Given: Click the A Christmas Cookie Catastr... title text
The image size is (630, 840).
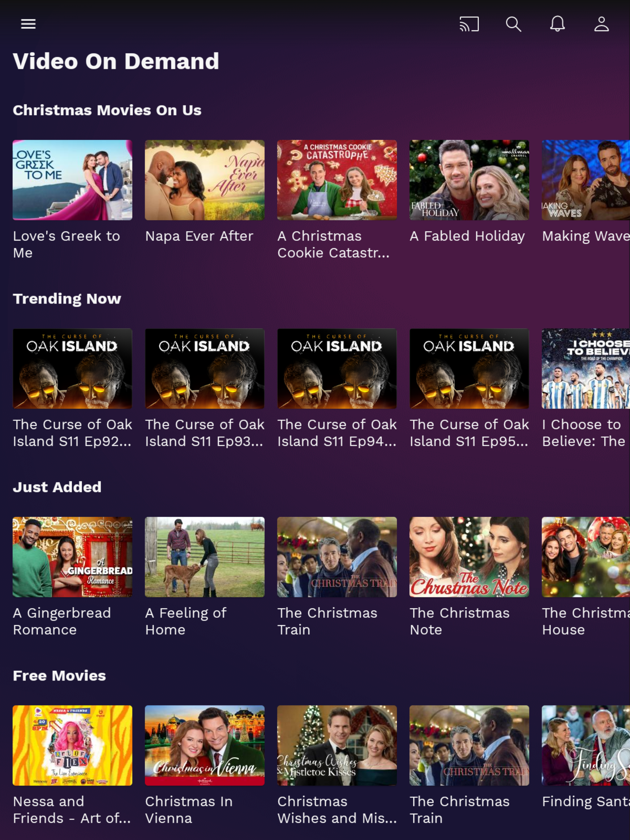Looking at the screenshot, I should pyautogui.click(x=333, y=244).
